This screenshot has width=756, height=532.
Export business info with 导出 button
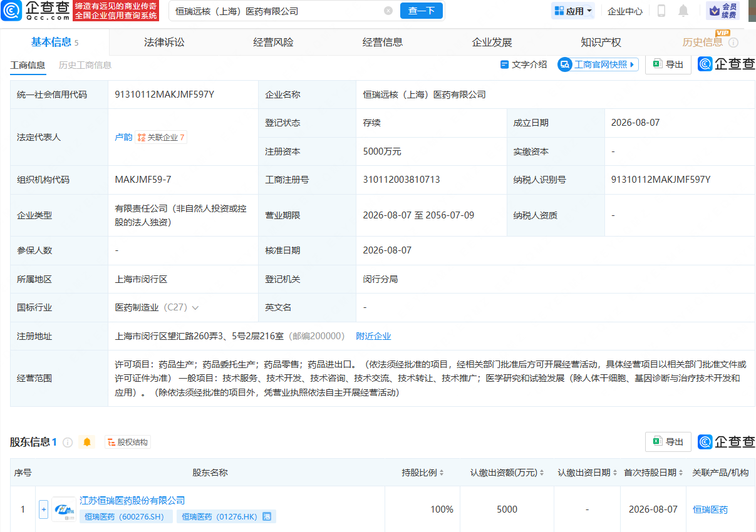click(x=668, y=64)
